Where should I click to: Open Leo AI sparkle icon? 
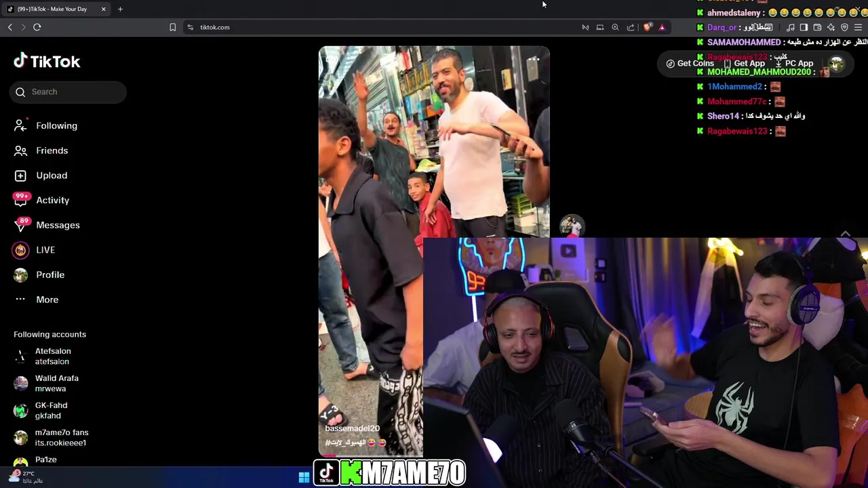831,27
